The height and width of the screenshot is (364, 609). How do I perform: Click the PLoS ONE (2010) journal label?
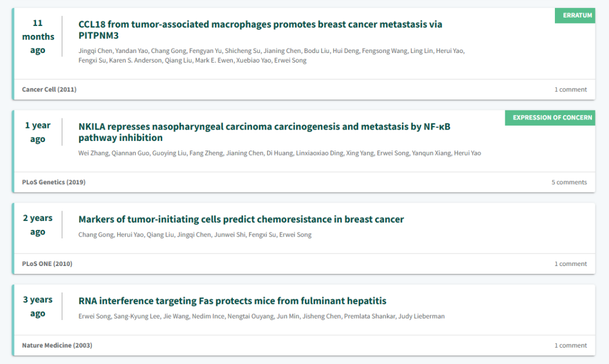pos(47,264)
